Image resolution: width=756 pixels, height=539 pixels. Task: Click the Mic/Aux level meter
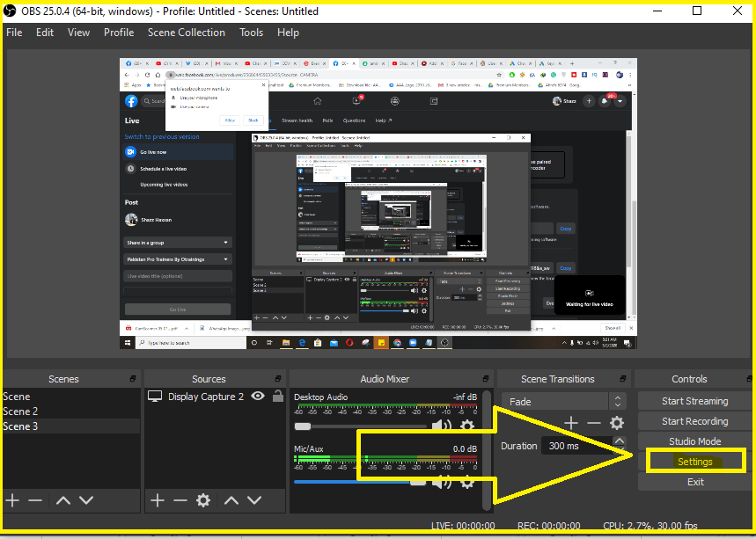click(385, 459)
